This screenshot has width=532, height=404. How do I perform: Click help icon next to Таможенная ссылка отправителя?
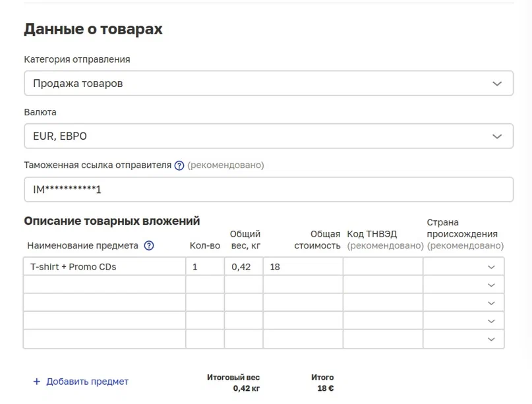[x=179, y=165]
